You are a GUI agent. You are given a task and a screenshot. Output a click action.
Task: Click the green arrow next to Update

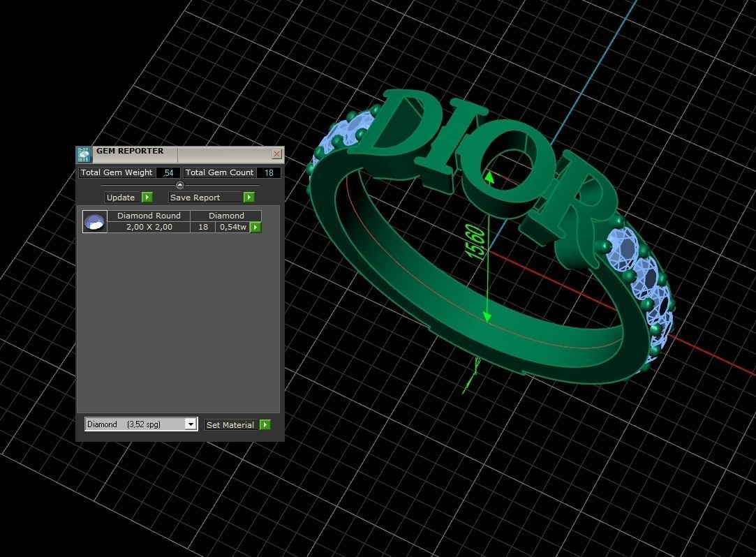pyautogui.click(x=147, y=198)
